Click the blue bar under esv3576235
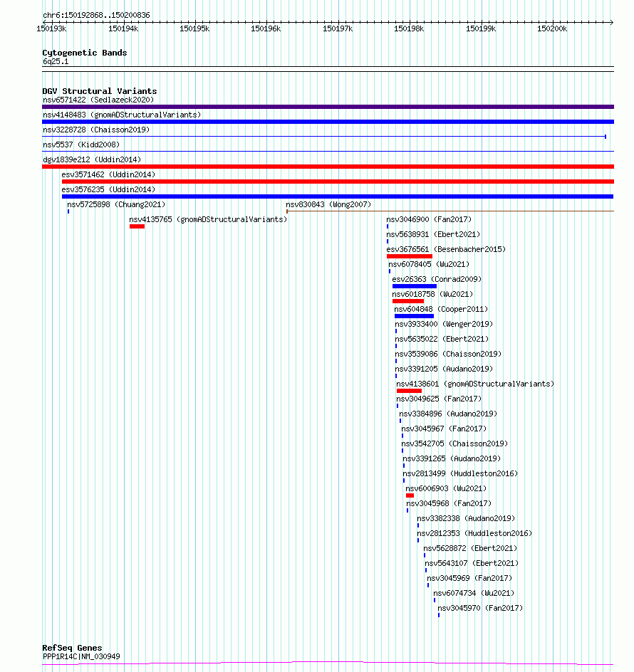 point(338,196)
